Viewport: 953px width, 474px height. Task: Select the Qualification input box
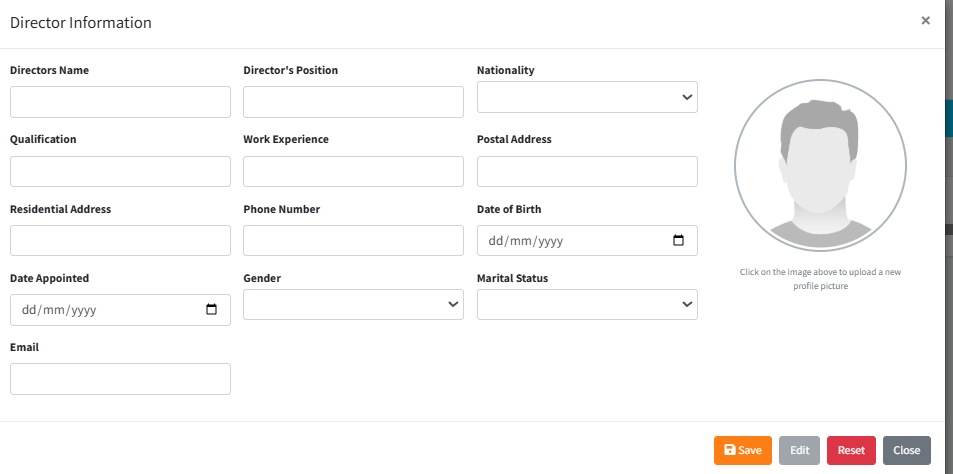120,171
